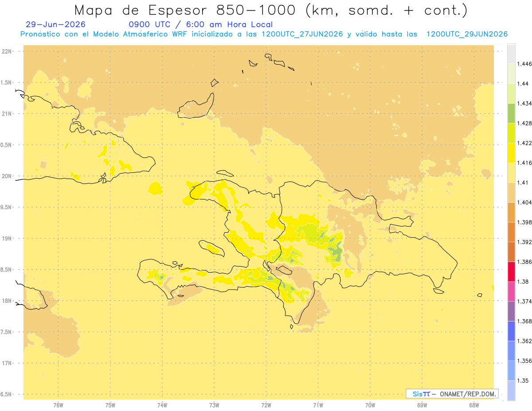The image size is (532, 411).
Task: Click the '73W' longitude label
Action: (214, 405)
